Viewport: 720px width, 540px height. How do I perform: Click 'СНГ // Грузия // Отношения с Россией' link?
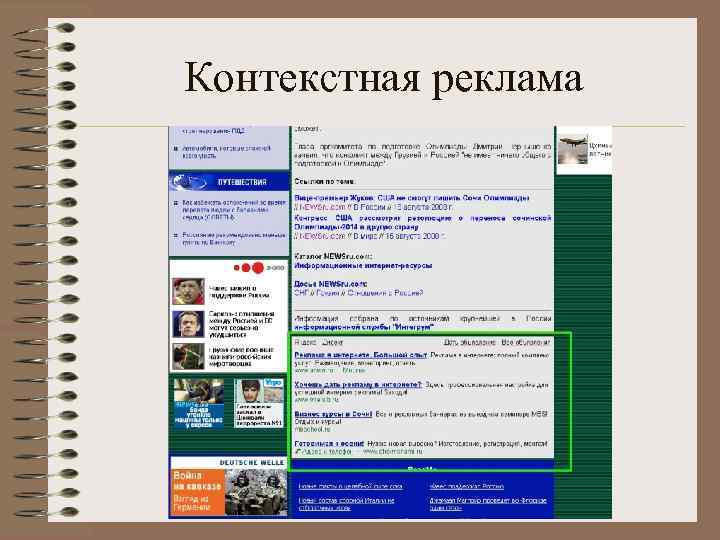pos(359,293)
